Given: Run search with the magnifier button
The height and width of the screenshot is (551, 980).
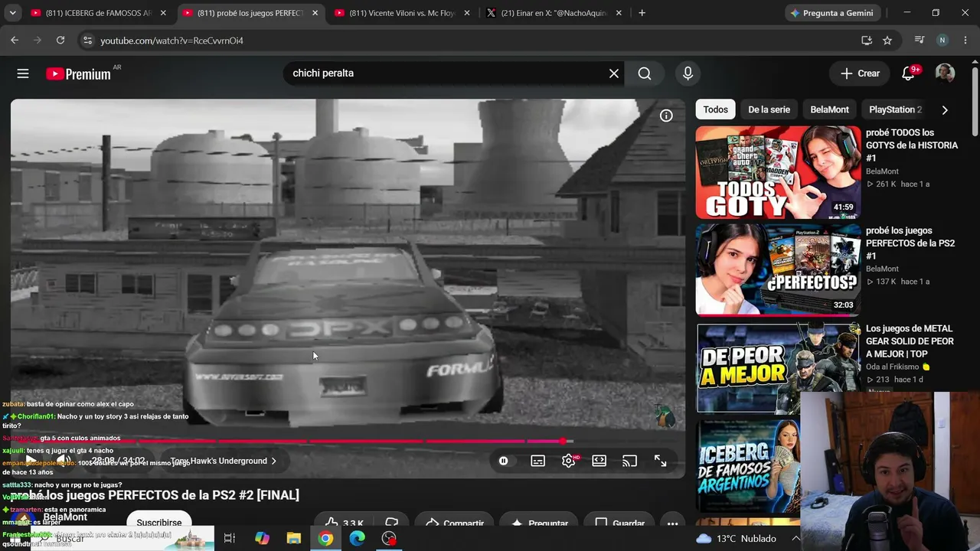Looking at the screenshot, I should pos(645,73).
